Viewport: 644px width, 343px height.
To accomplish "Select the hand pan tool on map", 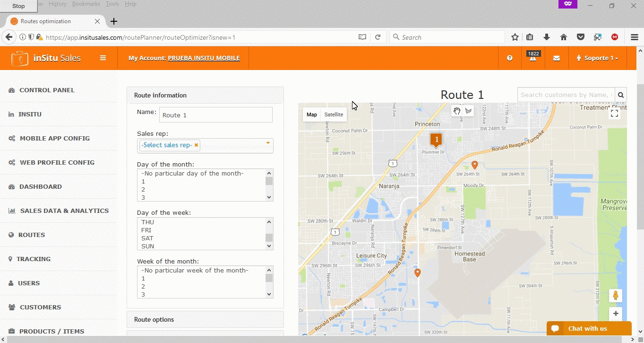I will (x=457, y=111).
